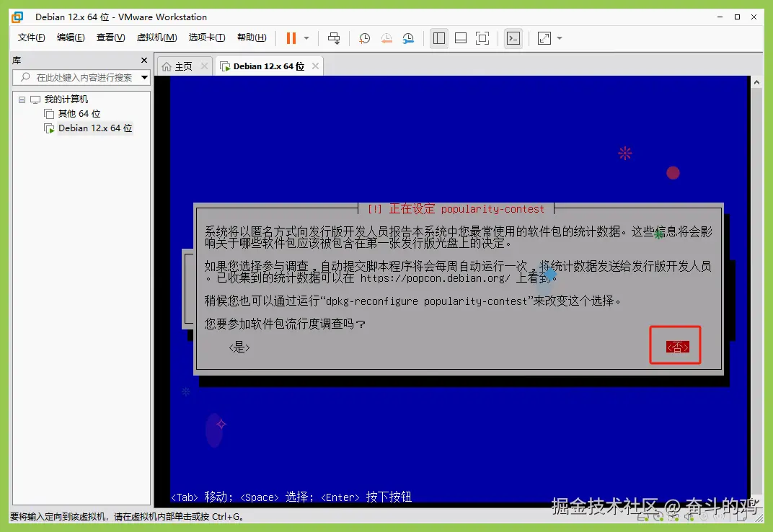Send Ctrl+Alt+Del to virtual machine
Image resolution: width=773 pixels, height=532 pixels.
[334, 38]
